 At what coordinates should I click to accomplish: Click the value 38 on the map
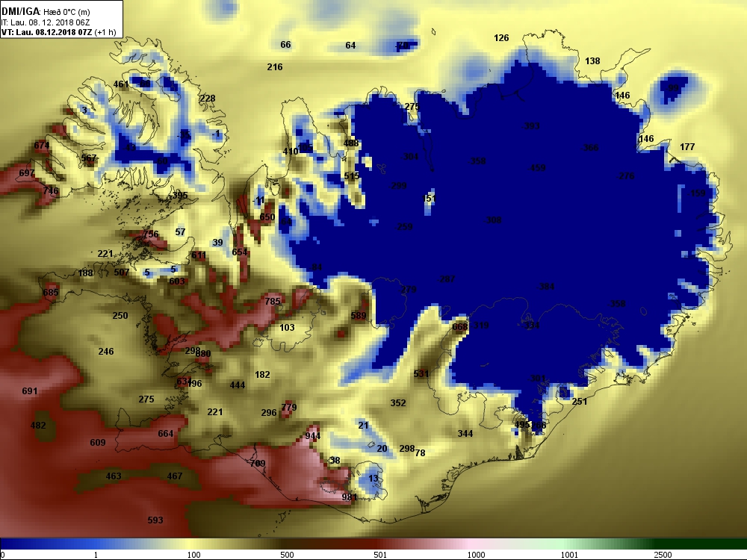(335, 460)
